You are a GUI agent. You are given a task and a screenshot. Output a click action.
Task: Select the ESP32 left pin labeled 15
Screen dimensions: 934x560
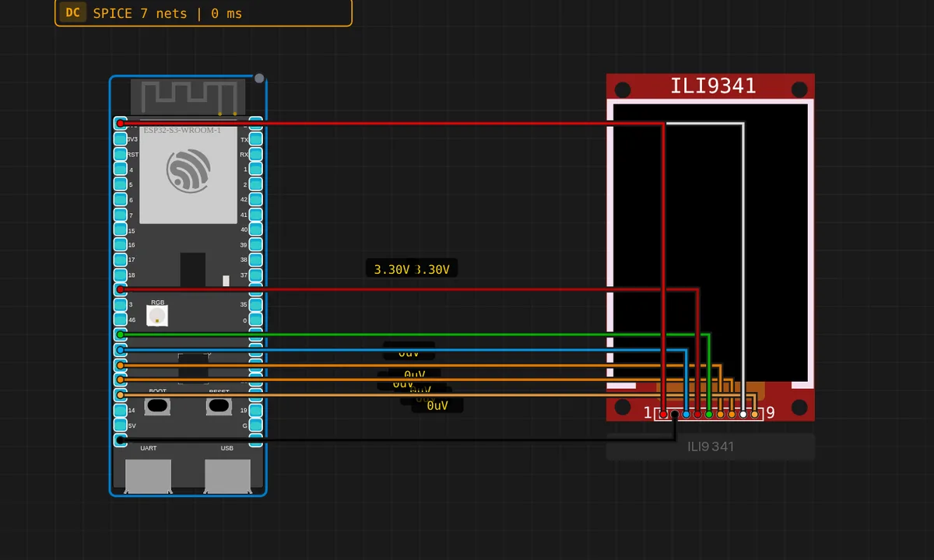[x=120, y=230]
